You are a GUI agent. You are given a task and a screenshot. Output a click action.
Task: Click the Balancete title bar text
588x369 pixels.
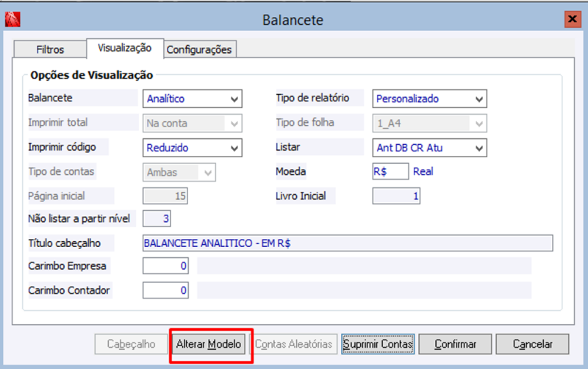pyautogui.click(x=293, y=20)
